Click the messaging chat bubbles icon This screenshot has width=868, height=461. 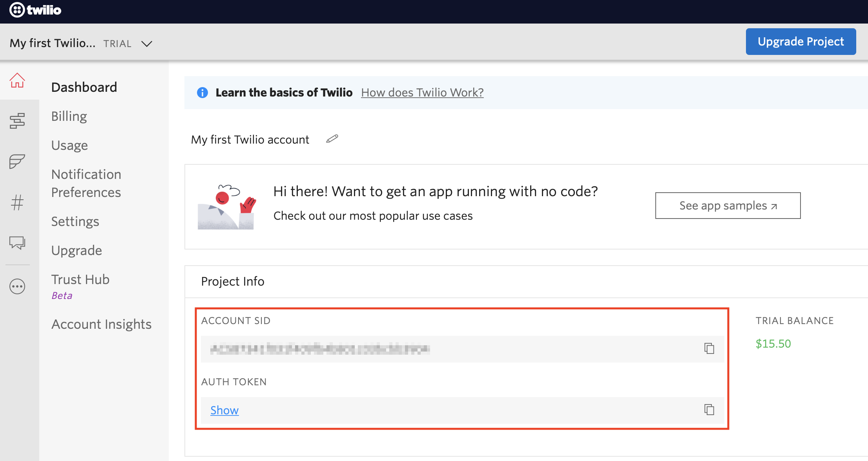pos(17,243)
